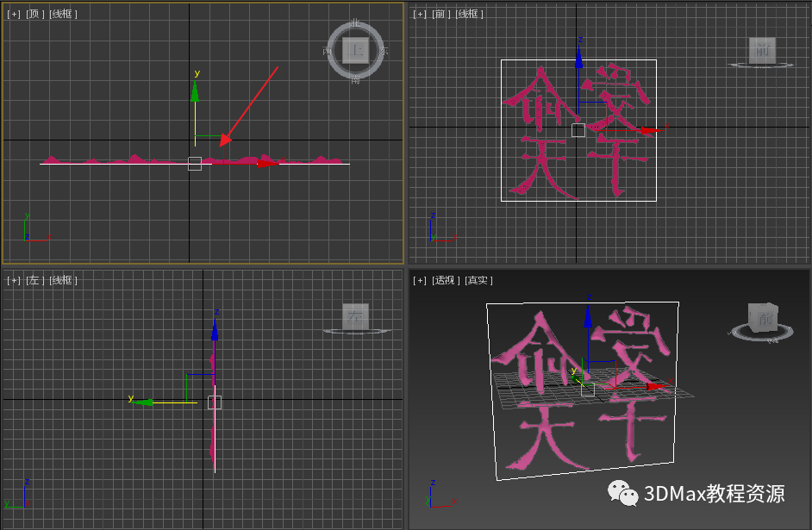Click the [顶] view label menu
The image size is (812, 530).
coord(35,14)
